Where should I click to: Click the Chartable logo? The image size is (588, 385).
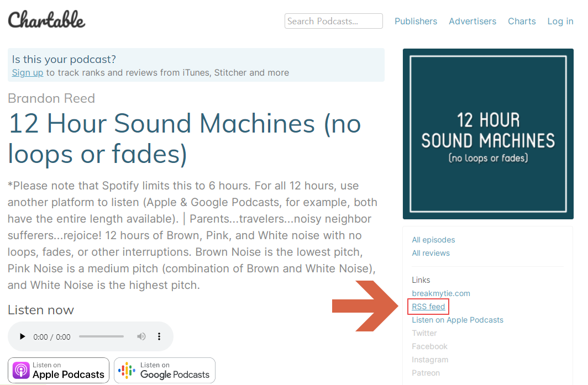pos(46,19)
